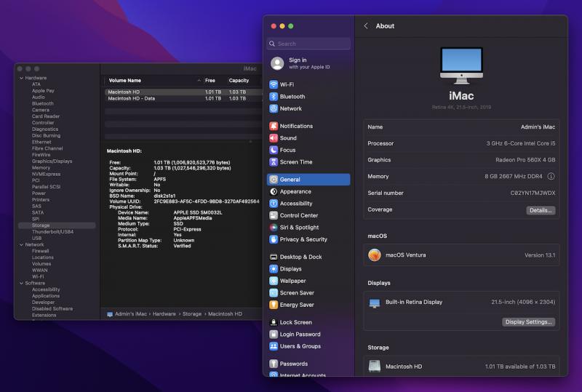Select the General sidebar item
This screenshot has height=392, width=582.
[x=308, y=180]
